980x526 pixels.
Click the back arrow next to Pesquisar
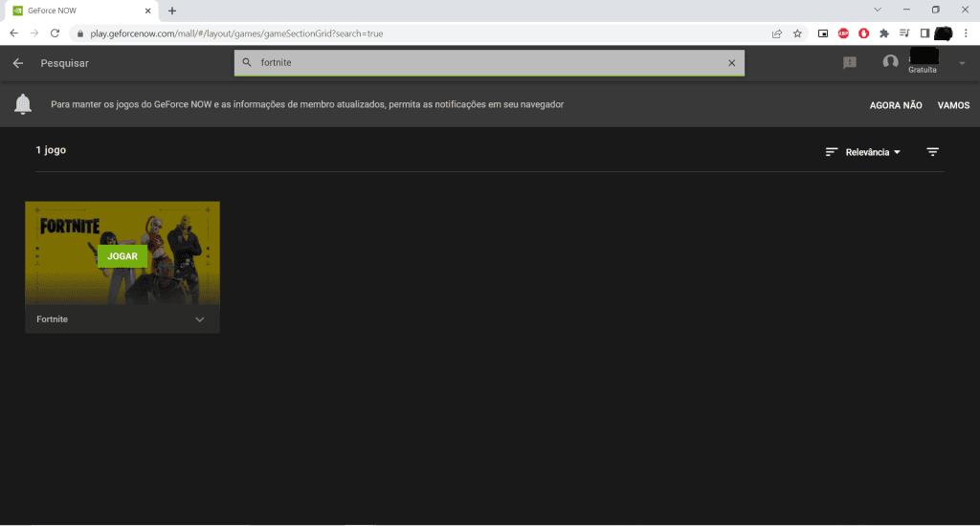pos(18,63)
